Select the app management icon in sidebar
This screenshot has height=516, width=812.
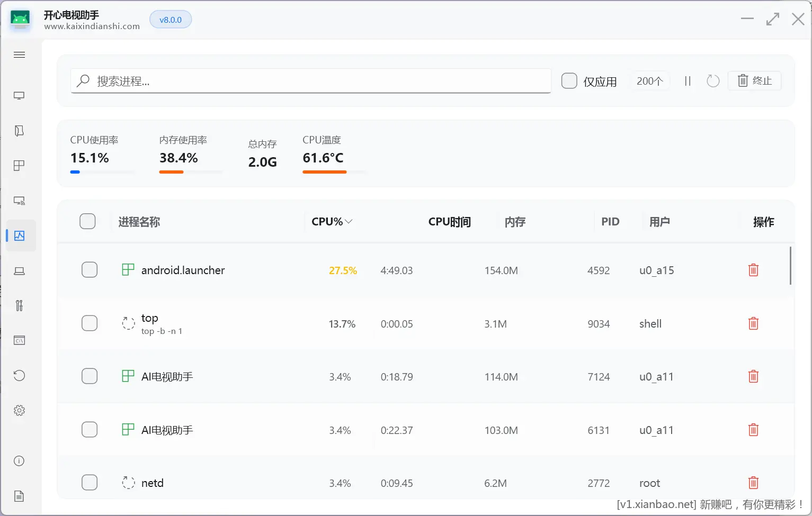point(20,131)
